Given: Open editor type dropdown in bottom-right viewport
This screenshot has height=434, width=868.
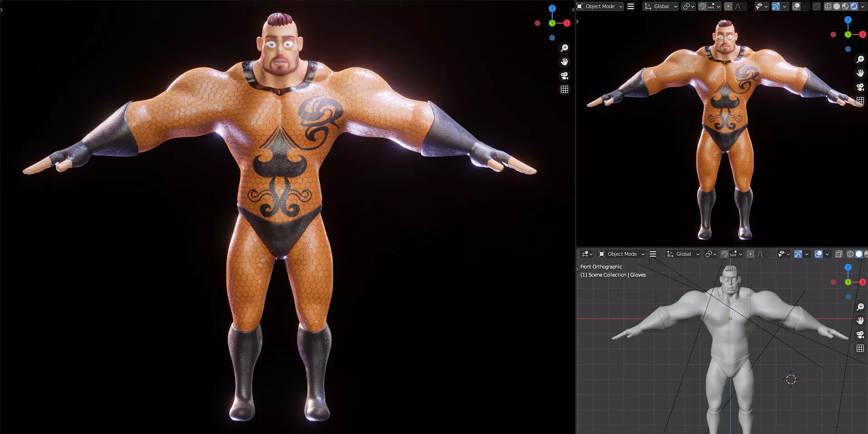Looking at the screenshot, I should pos(587,254).
